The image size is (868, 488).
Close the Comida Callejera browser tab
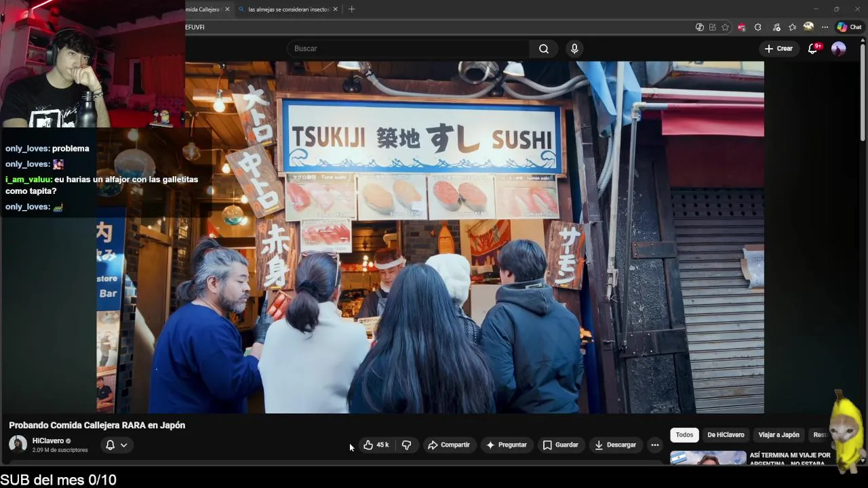(x=227, y=9)
